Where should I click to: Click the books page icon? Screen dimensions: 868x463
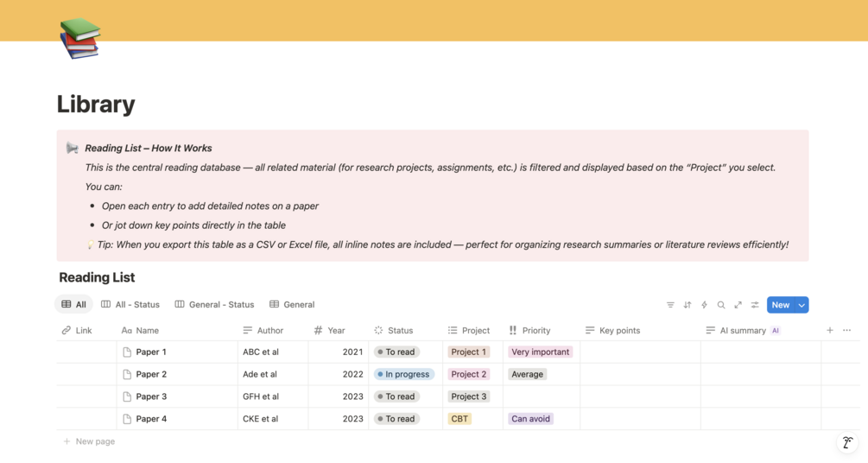tap(79, 38)
